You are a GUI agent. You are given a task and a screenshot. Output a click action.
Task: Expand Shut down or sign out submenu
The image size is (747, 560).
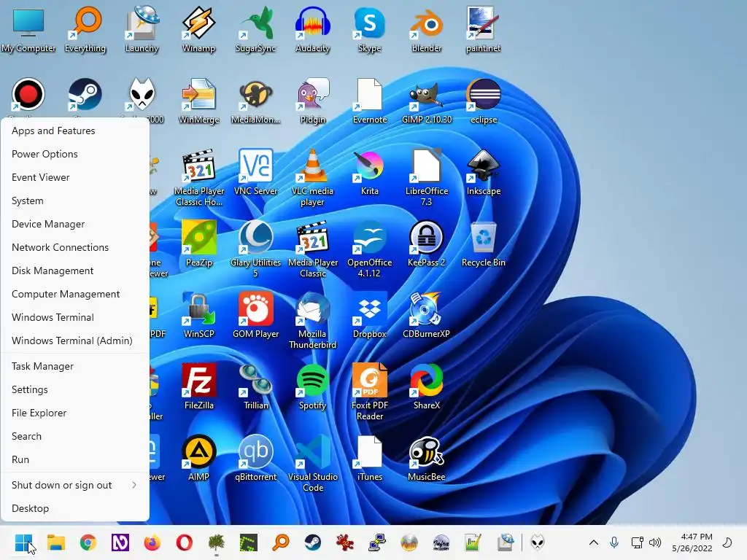point(75,485)
